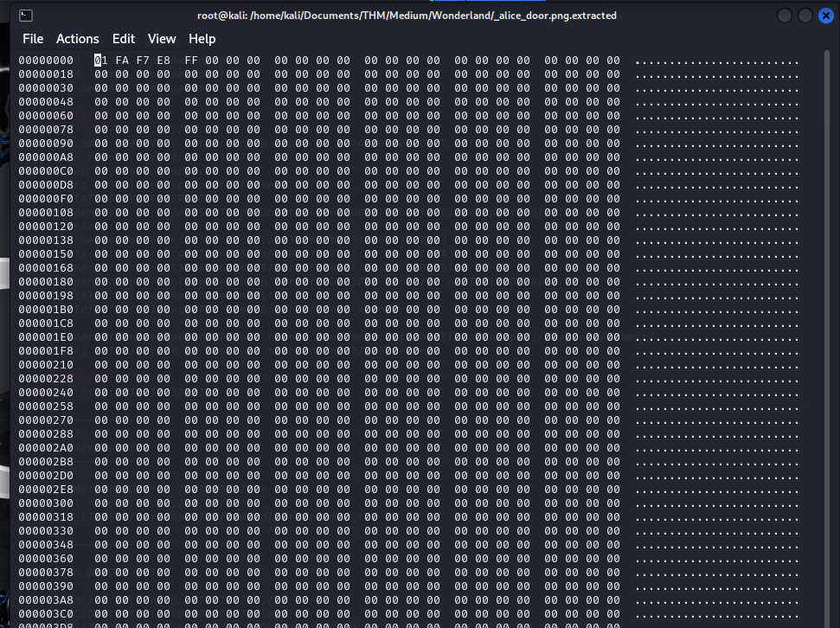
Task: Click offset label 00000120
Action: click(x=46, y=227)
